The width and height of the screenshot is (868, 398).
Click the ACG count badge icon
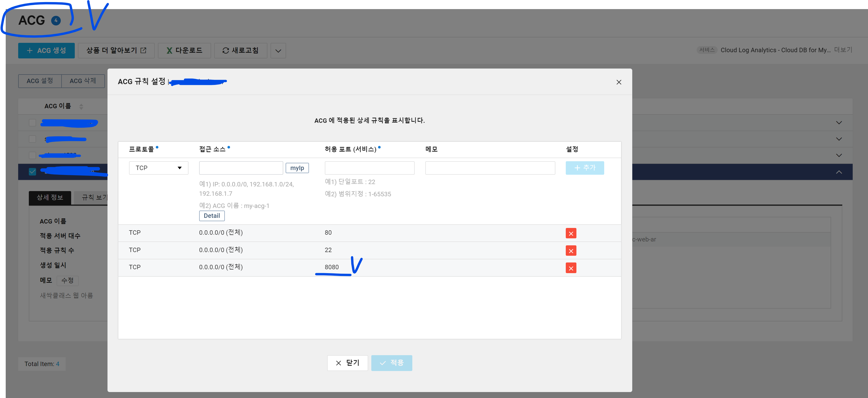56,21
